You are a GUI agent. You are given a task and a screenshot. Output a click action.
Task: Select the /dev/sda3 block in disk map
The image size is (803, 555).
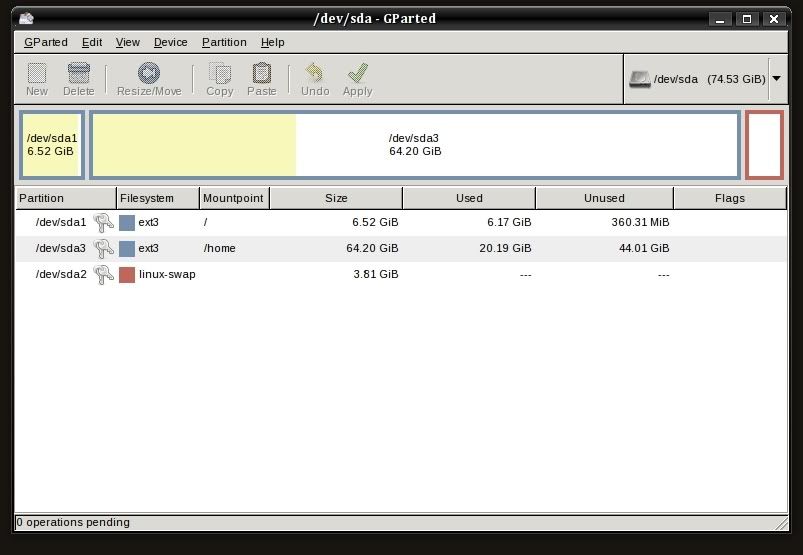click(415, 145)
